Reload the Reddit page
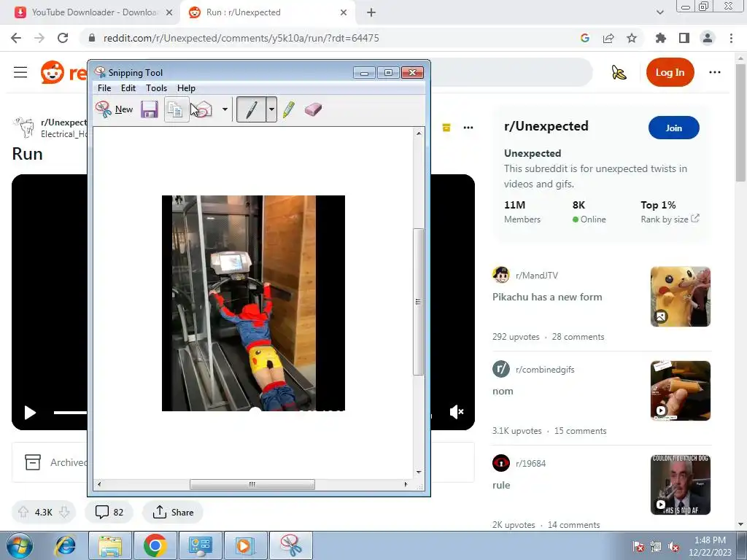747x560 pixels. [63, 38]
